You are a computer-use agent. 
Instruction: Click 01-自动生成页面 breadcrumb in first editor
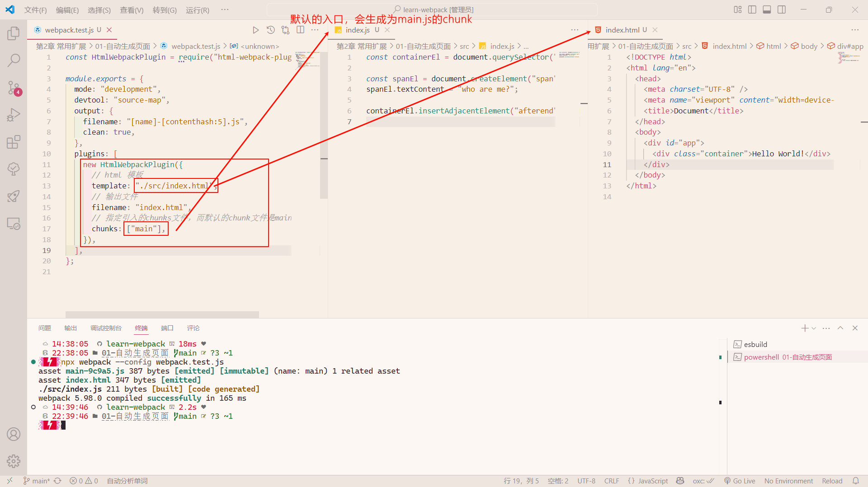point(123,46)
